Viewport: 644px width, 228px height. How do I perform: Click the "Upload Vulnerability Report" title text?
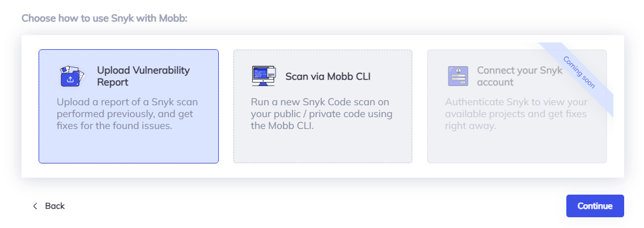[x=143, y=76]
